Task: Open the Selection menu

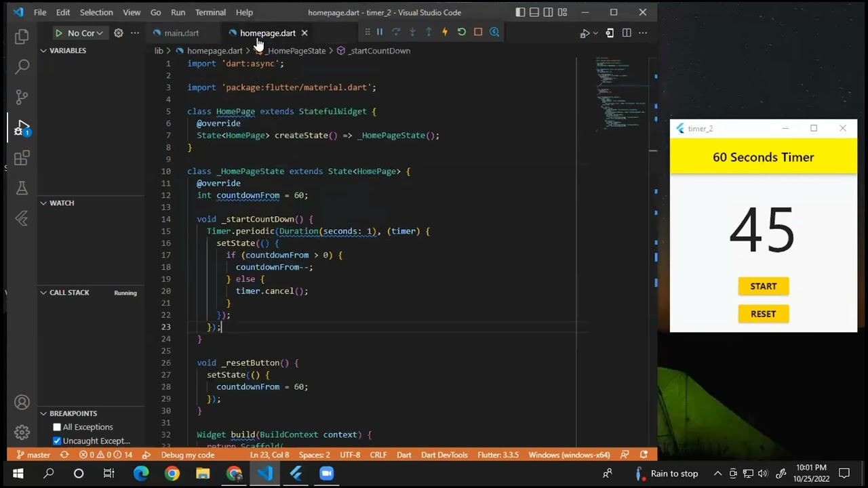Action: point(96,12)
